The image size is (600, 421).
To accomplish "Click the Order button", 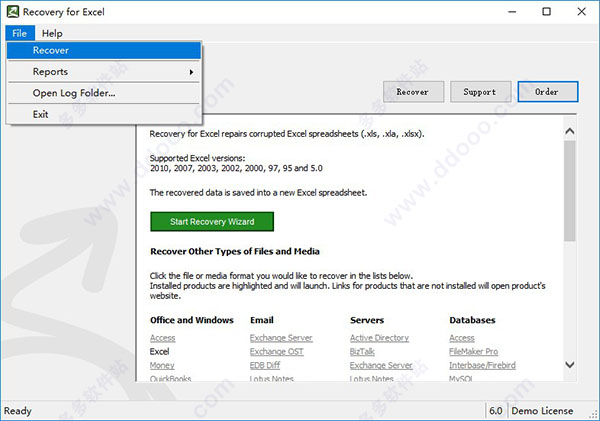I will pos(548,92).
